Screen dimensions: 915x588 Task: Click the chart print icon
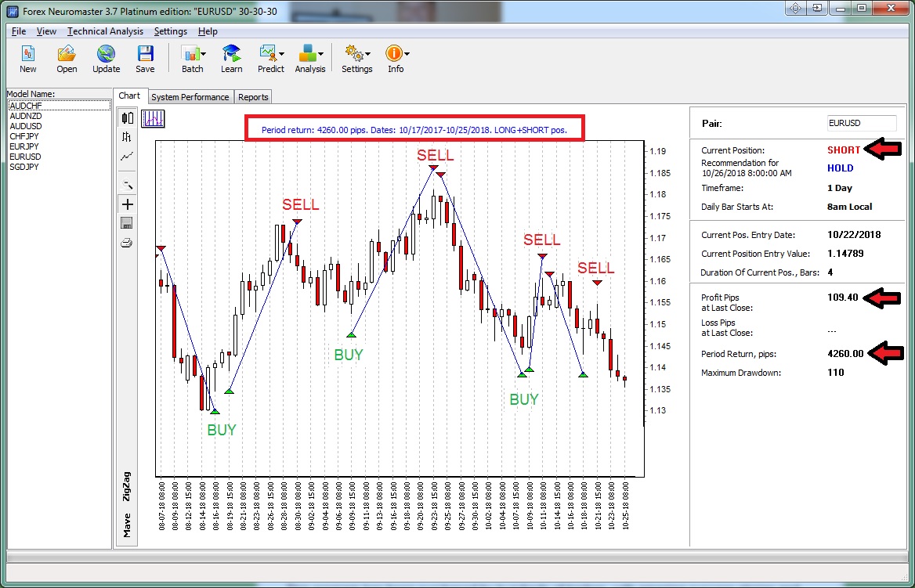127,243
